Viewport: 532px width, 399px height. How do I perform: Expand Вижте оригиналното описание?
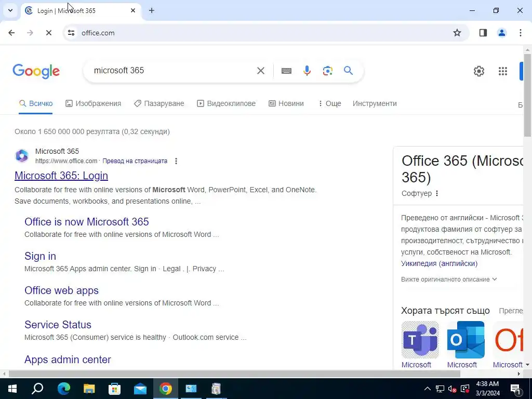coord(449,280)
